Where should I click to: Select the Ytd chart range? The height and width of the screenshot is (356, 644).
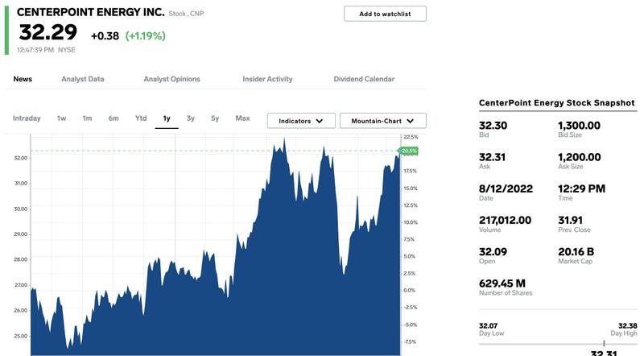[x=141, y=118]
